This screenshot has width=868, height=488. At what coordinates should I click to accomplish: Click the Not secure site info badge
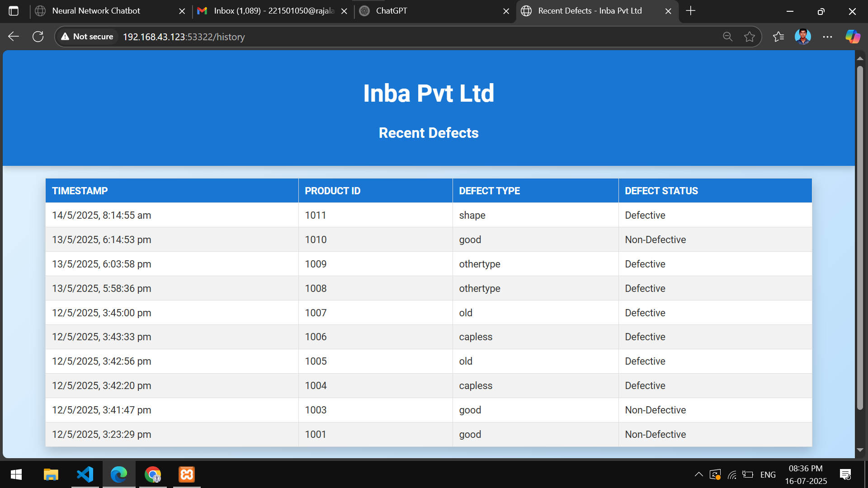87,37
